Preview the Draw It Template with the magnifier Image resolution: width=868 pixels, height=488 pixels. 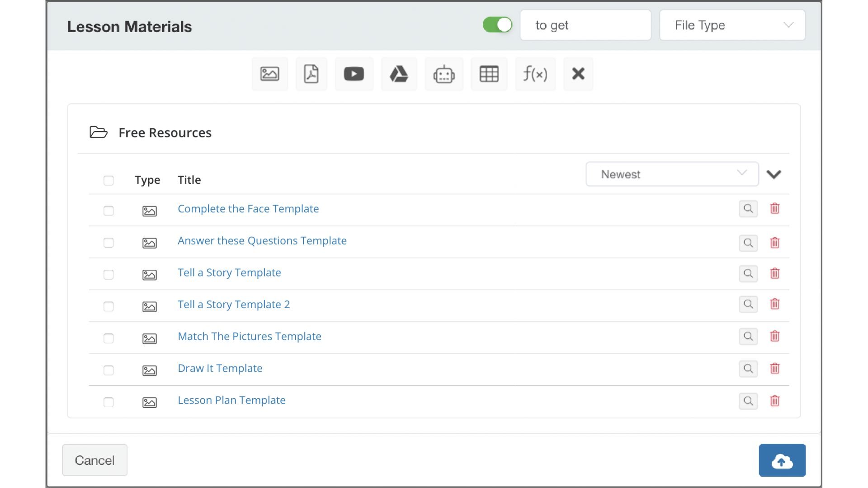coord(748,369)
